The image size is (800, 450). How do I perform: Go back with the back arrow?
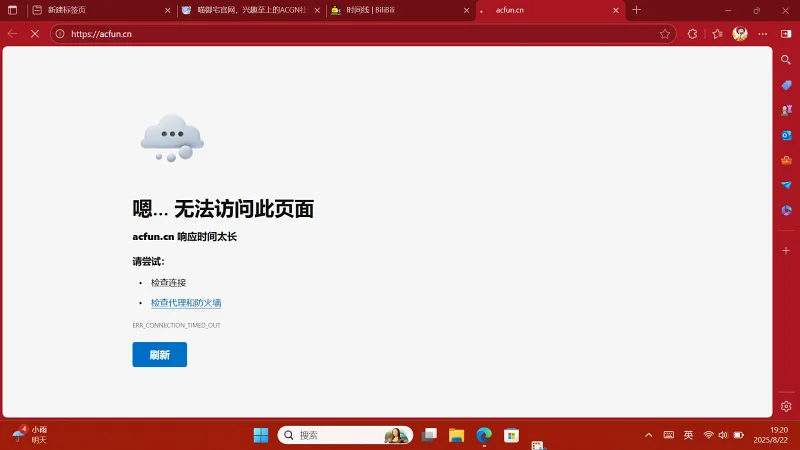(12, 34)
